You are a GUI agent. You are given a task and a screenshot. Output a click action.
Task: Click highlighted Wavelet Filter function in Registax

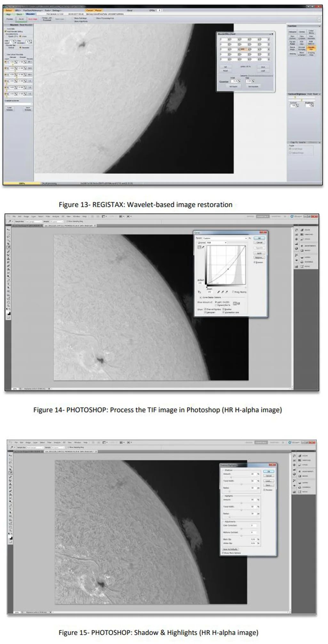311,48
